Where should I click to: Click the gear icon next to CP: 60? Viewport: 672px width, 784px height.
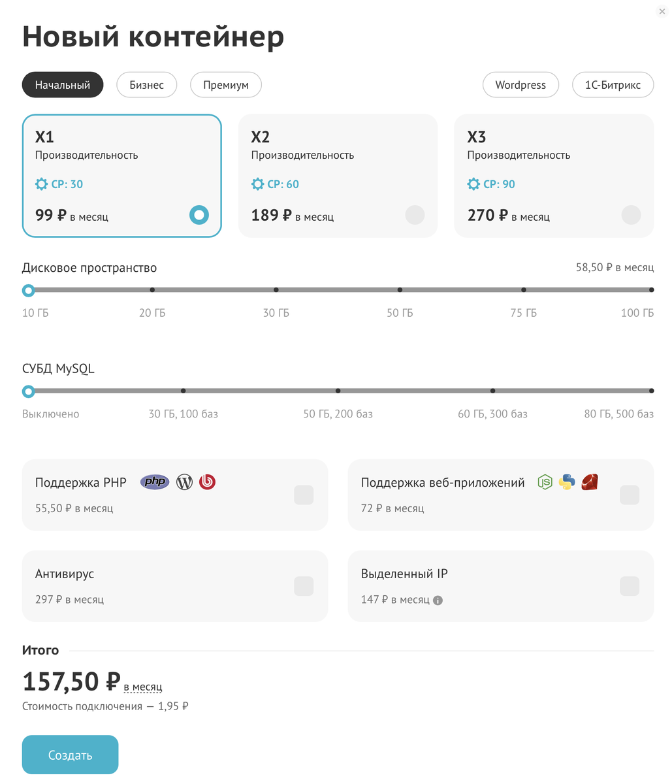tap(258, 184)
